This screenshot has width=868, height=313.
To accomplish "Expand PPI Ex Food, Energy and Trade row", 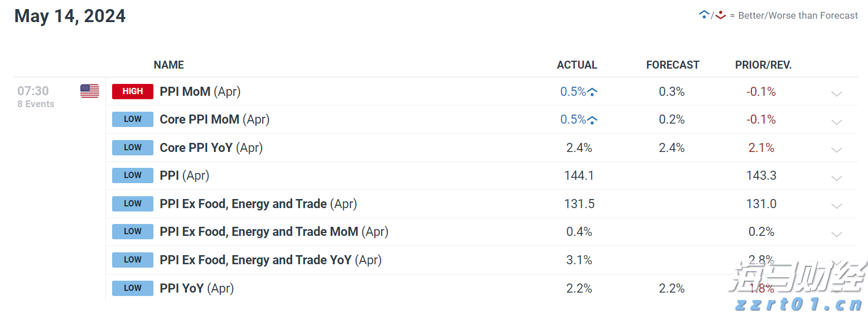I will tap(836, 206).
